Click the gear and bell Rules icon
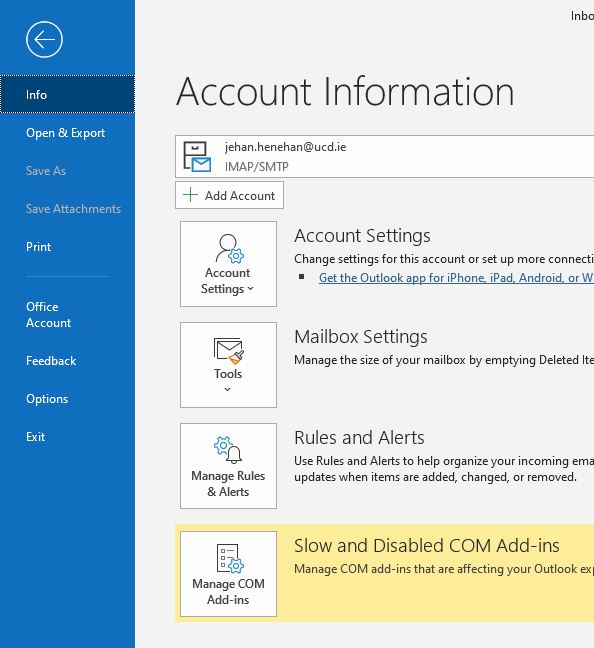The width and height of the screenshot is (594, 648). tap(228, 450)
